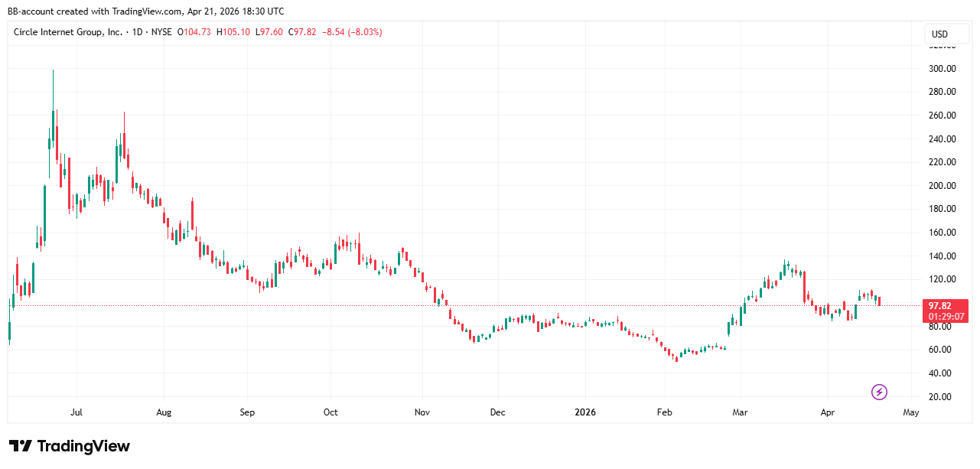Open the USD currency selector
980x469 pixels.
(x=939, y=34)
